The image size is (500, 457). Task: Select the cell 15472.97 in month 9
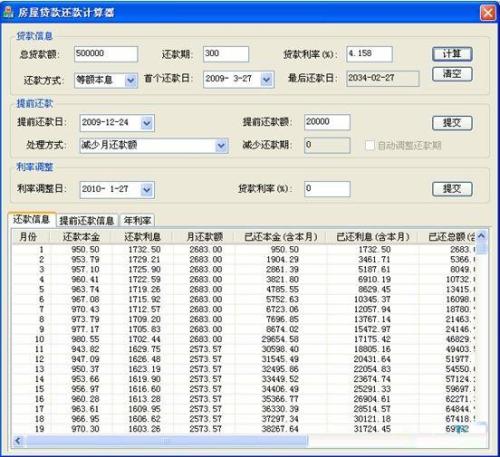pyautogui.click(x=372, y=329)
